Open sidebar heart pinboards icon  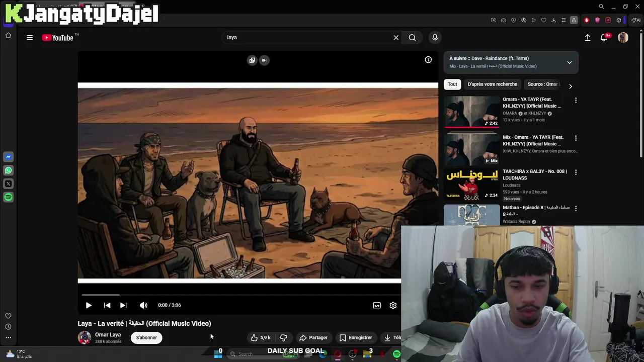[8, 316]
